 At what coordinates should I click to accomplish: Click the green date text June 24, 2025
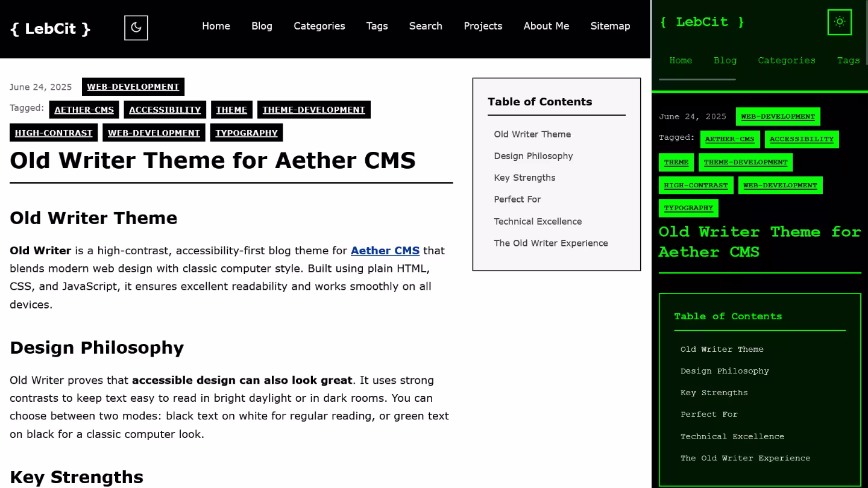(693, 116)
